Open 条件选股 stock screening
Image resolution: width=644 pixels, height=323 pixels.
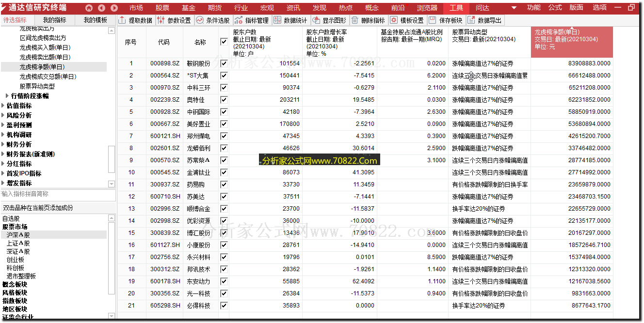212,20
